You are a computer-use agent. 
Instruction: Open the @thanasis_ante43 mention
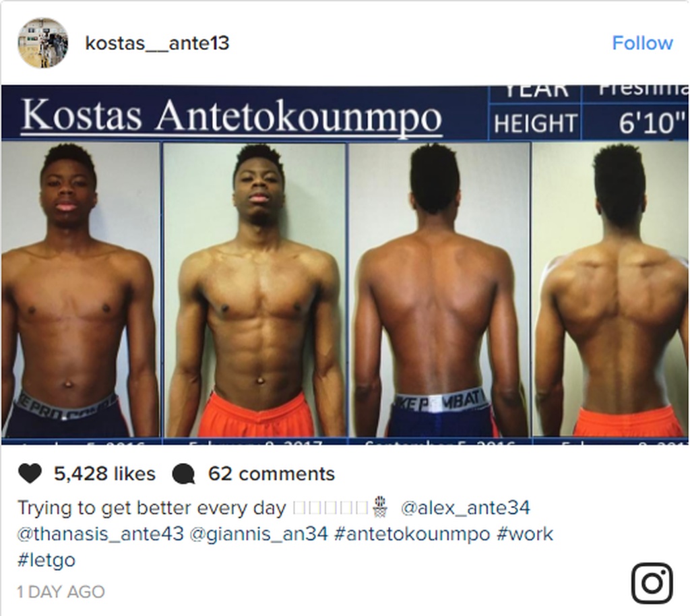[100, 534]
